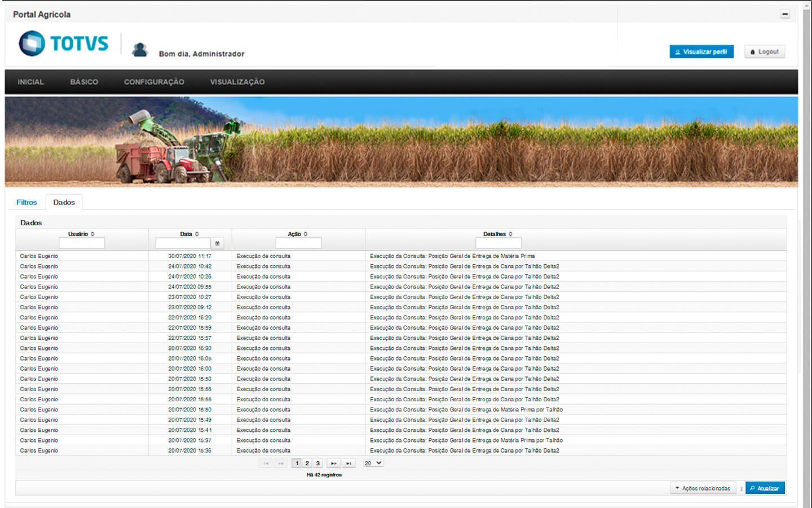Viewport: 812px width, 508px height.
Task: Open the CONFIGURAÇÃO menu
Action: [154, 82]
